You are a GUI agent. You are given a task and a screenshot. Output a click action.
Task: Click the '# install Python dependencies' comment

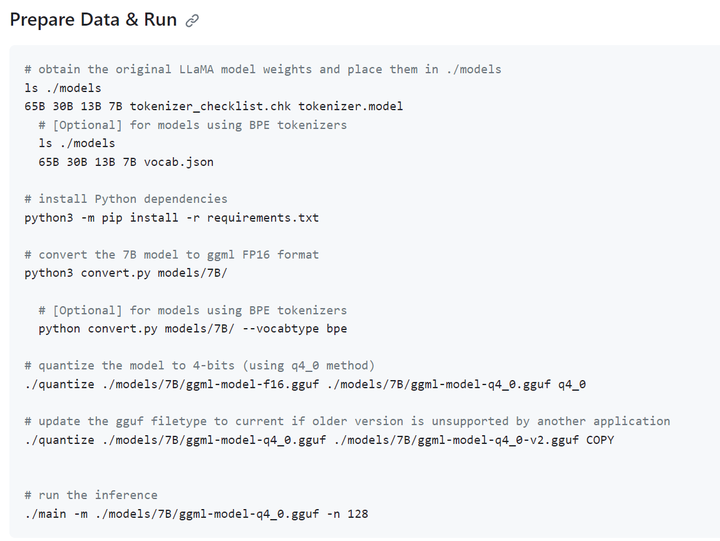pyautogui.click(x=126, y=199)
